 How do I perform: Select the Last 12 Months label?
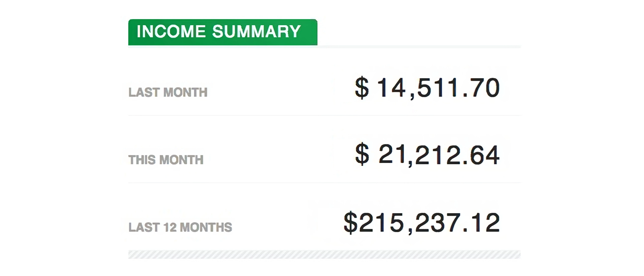click(180, 227)
